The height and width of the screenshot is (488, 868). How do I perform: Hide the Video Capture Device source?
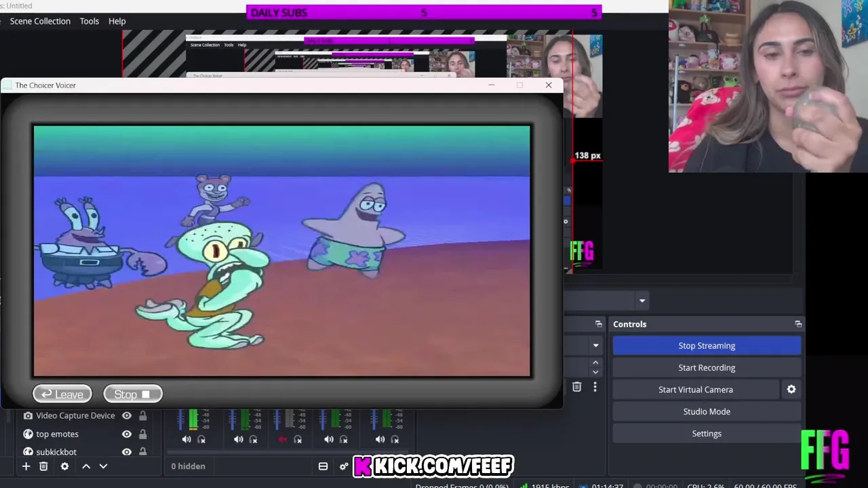127,415
